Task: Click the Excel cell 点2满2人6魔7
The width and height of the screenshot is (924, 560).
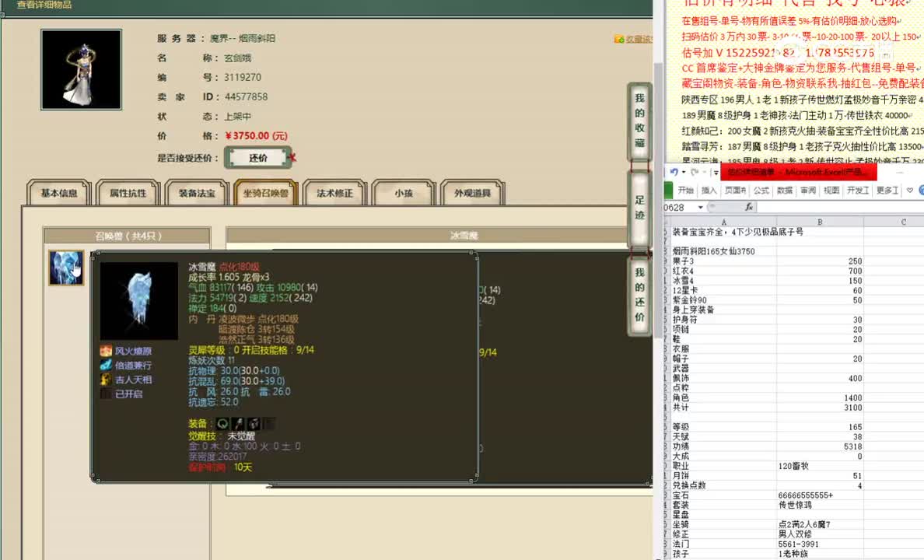Action: point(820,524)
